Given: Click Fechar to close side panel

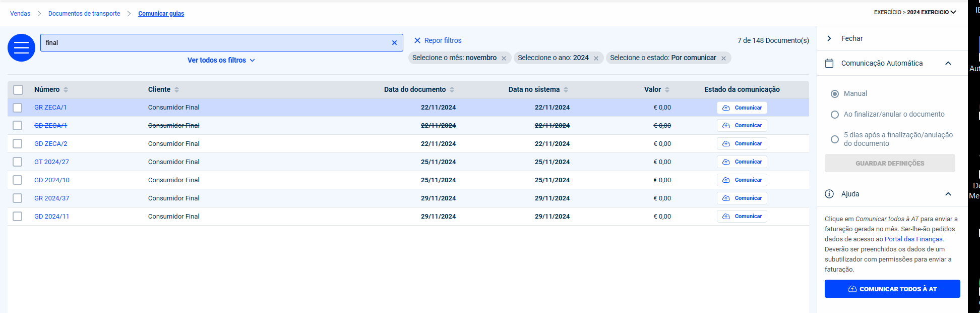Looking at the screenshot, I should (x=852, y=38).
